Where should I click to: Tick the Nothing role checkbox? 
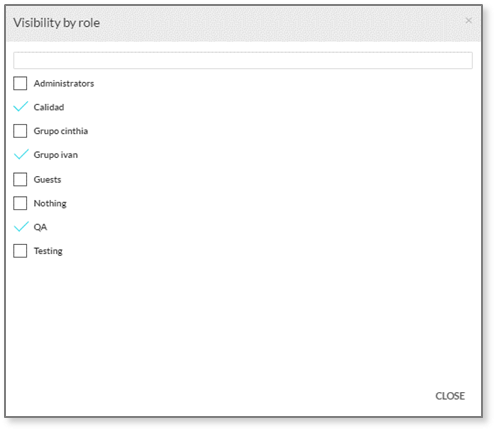[x=20, y=203]
